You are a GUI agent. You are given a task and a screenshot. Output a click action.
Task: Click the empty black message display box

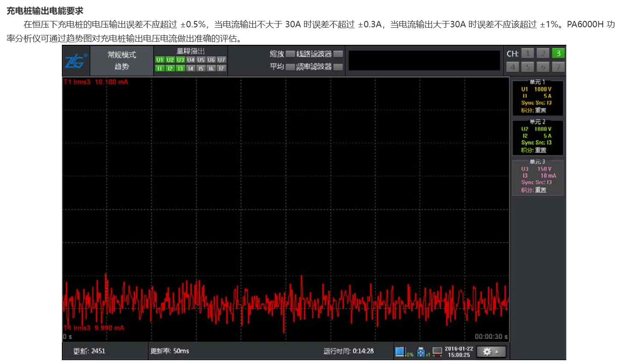click(x=424, y=61)
